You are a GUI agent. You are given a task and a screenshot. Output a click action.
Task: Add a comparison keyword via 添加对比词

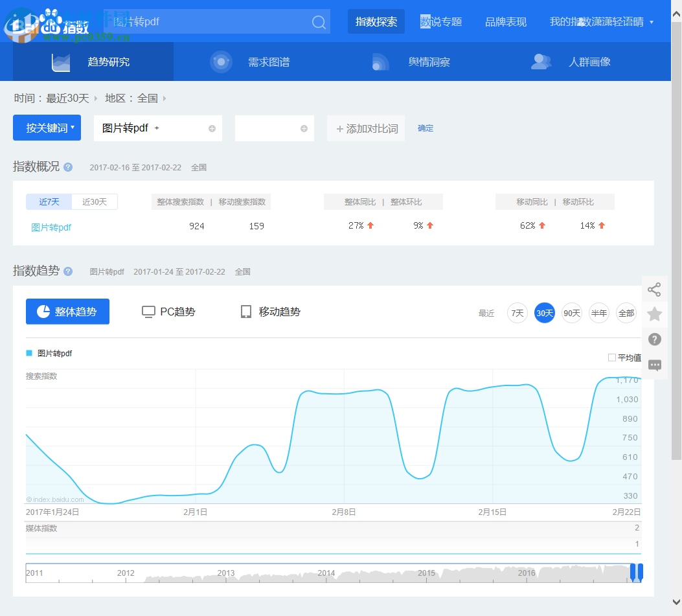click(x=365, y=128)
